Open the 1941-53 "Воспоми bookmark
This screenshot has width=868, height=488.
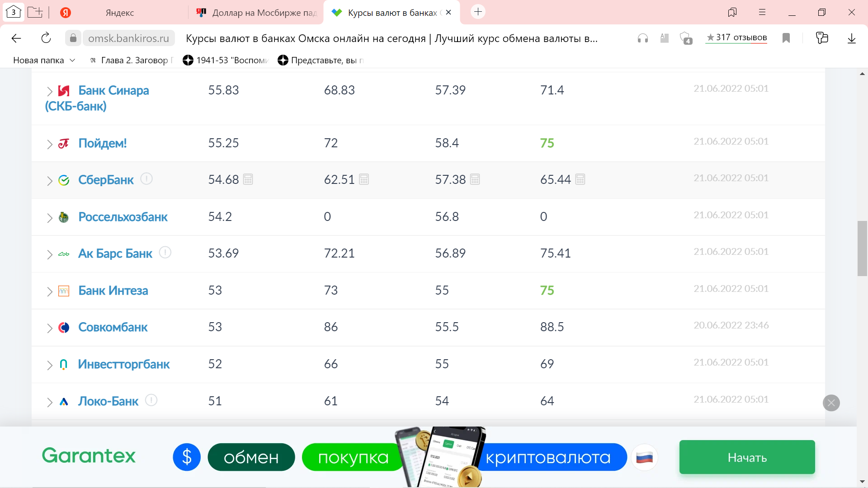pos(225,60)
